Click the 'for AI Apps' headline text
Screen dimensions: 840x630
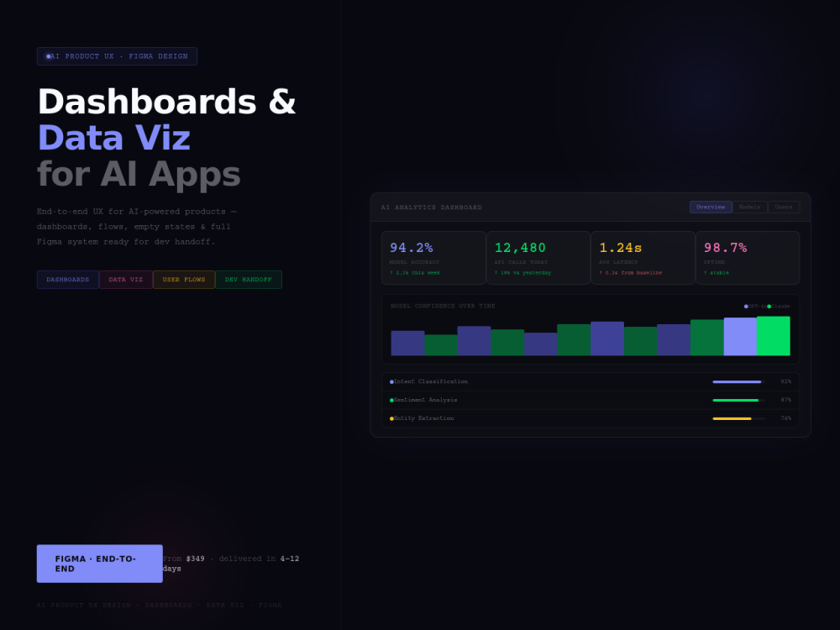[139, 174]
